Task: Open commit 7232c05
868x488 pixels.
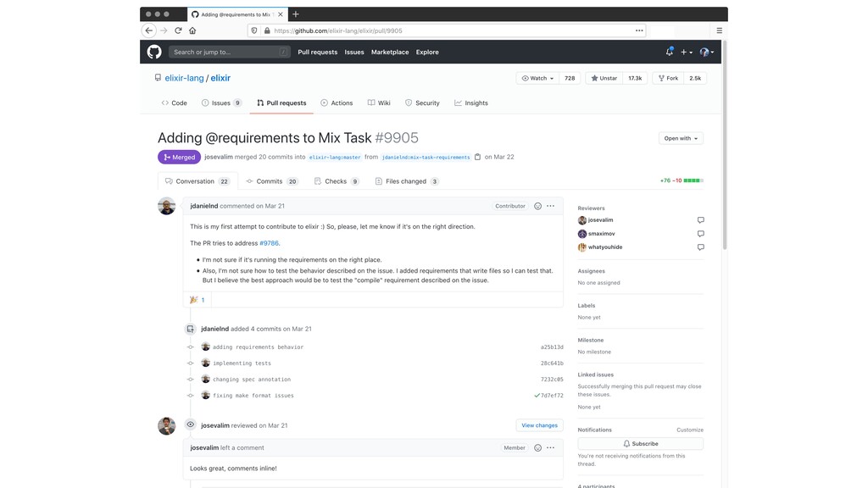Action: point(552,379)
